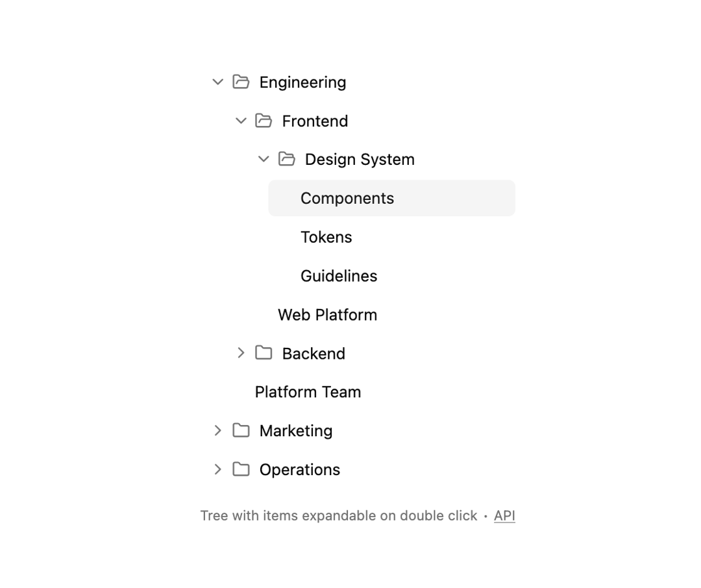Screen dimensions: 701x588
Task: Click the Engineering label text
Action: 302,82
